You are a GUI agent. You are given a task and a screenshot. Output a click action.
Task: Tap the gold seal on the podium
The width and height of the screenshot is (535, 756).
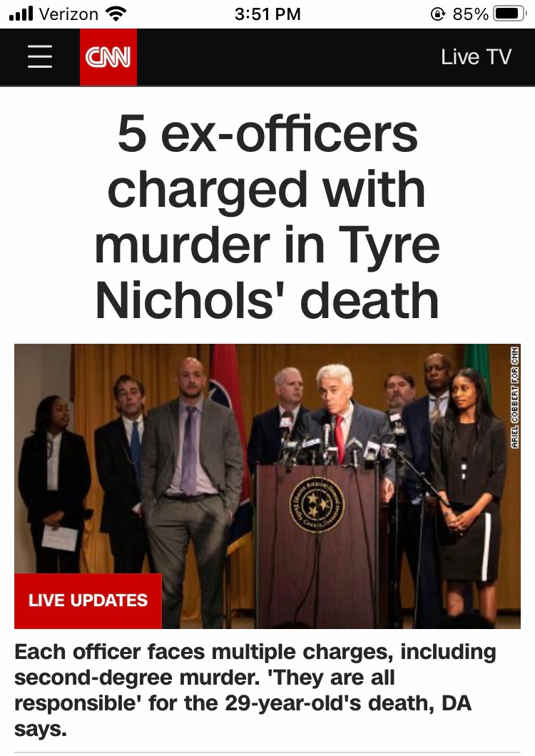[317, 505]
